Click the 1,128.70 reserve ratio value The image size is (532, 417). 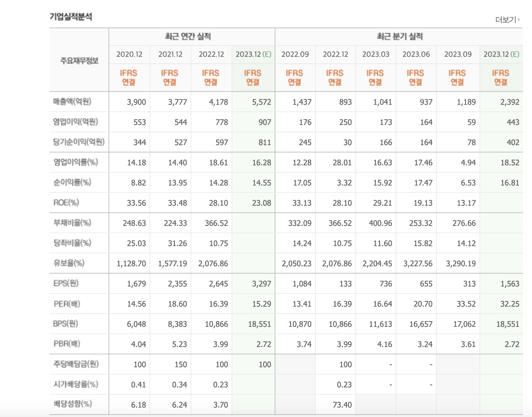click(131, 264)
